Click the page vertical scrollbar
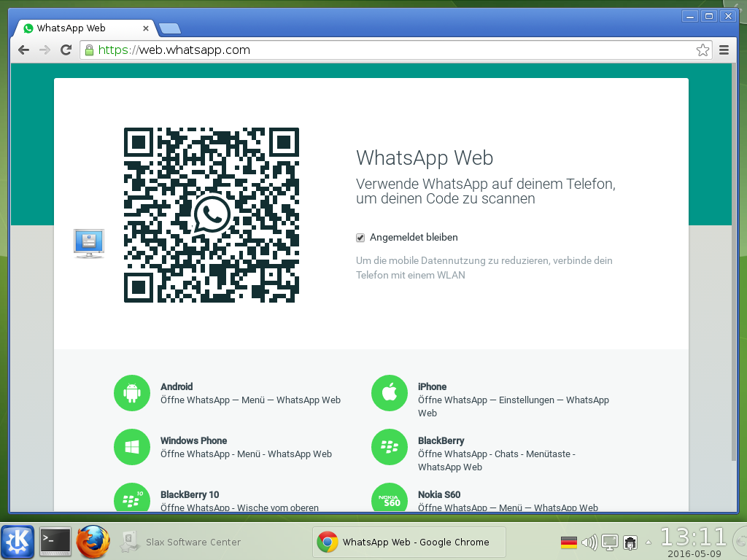Screen dimensions: 747x560 (x=734, y=262)
